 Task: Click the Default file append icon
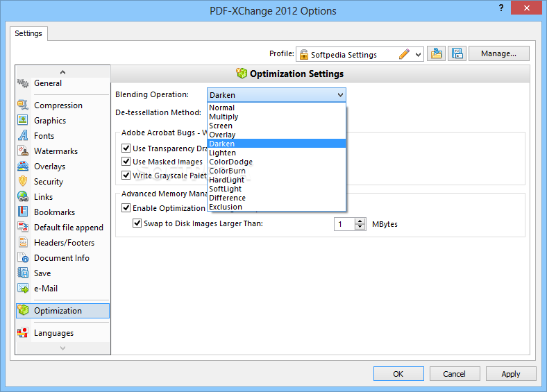(23, 228)
